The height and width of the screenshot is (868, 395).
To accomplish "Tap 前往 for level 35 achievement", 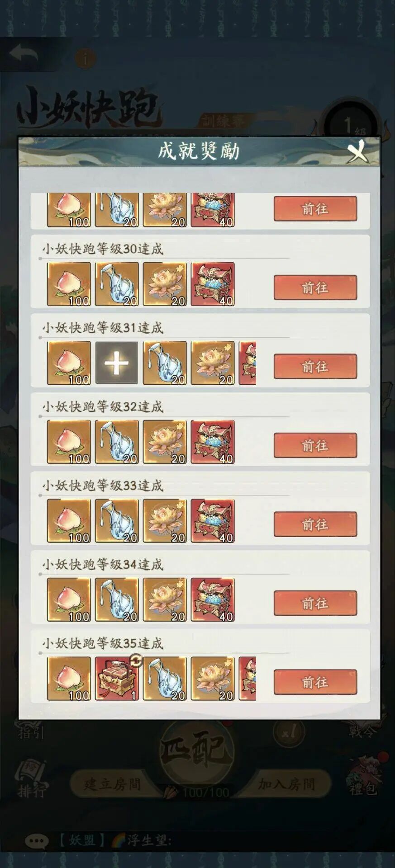I will [315, 682].
